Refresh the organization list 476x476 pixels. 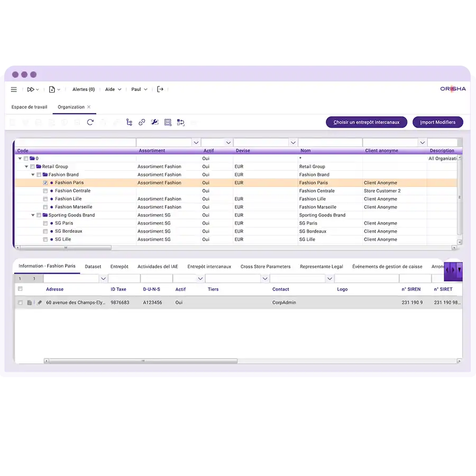(x=90, y=121)
